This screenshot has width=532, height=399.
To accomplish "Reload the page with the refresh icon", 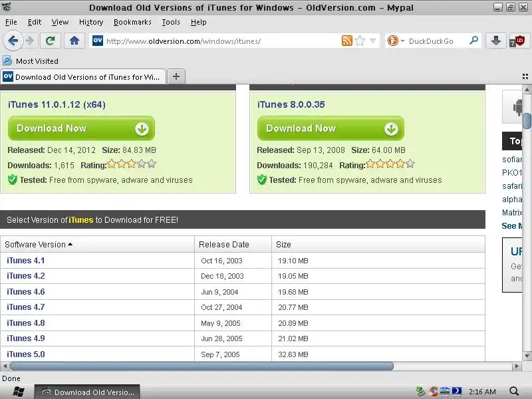I will (x=51, y=41).
